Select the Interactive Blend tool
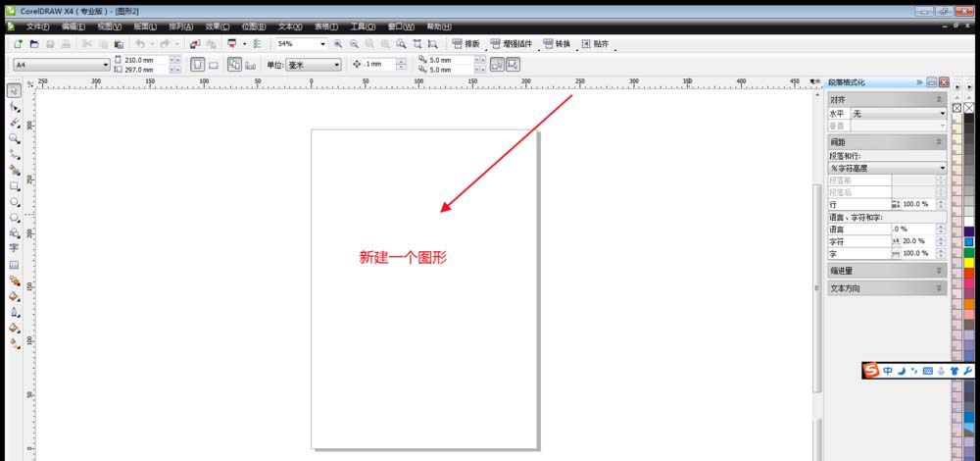 click(x=15, y=281)
